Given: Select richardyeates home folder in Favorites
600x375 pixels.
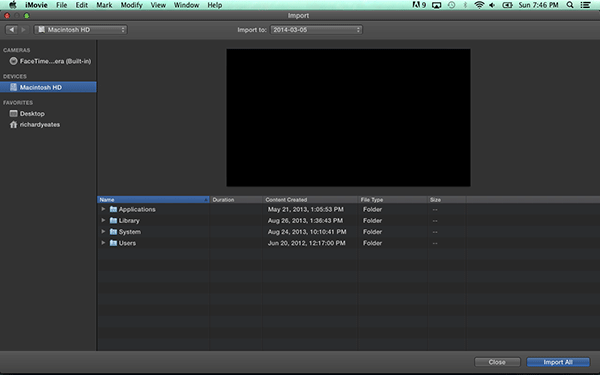Looking at the screenshot, I should pos(40,125).
